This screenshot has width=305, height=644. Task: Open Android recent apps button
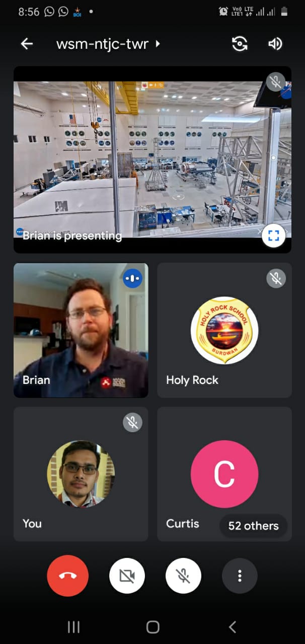73,626
